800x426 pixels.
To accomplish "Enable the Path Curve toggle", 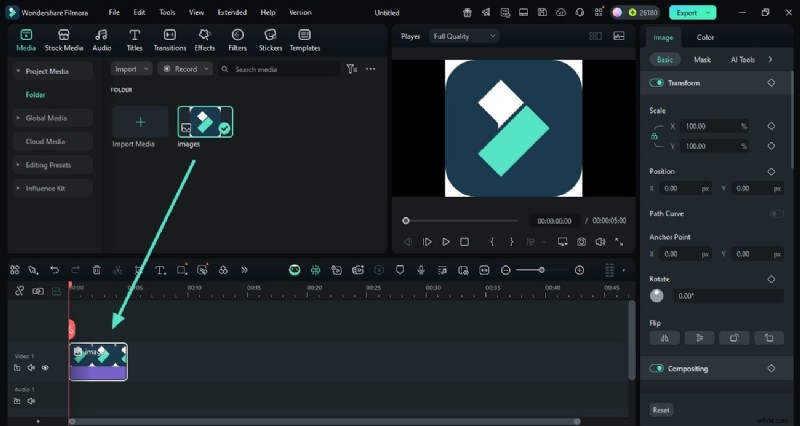I will [x=777, y=214].
